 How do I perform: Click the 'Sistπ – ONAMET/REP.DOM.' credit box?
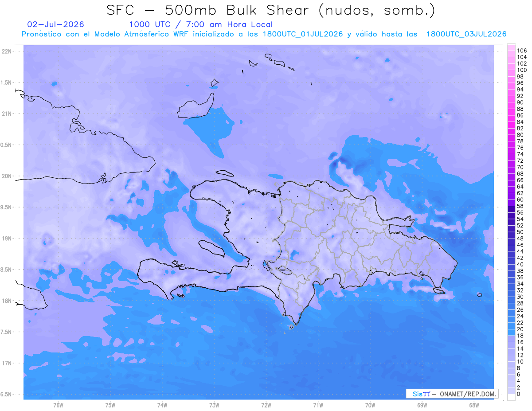tap(452, 394)
